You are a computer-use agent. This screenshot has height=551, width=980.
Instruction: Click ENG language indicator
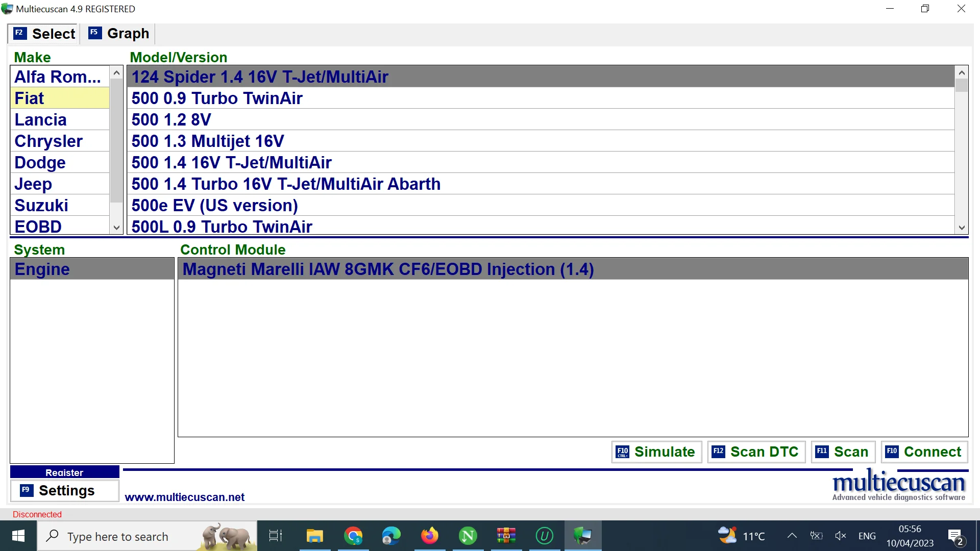(867, 536)
